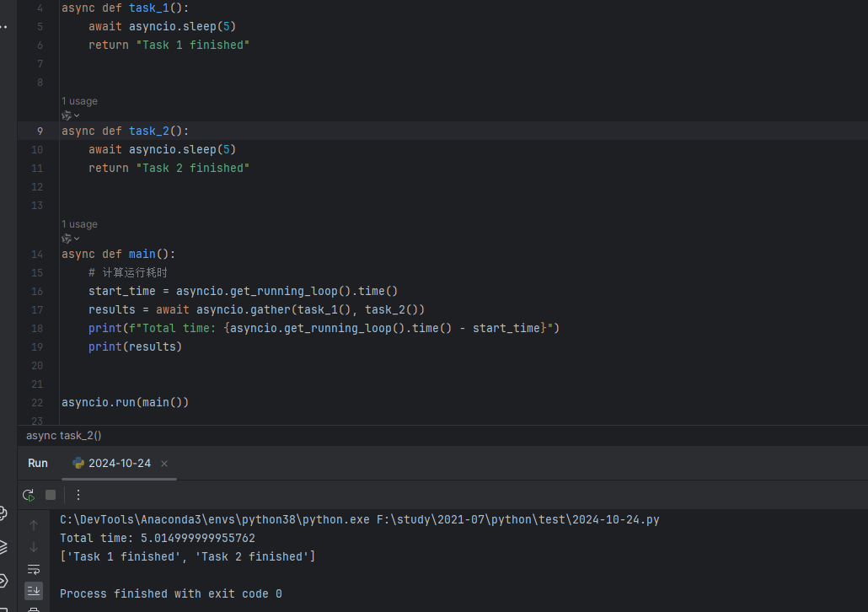The height and width of the screenshot is (612, 868).
Task: Open the Layers tool window icon
Action: coord(3,547)
